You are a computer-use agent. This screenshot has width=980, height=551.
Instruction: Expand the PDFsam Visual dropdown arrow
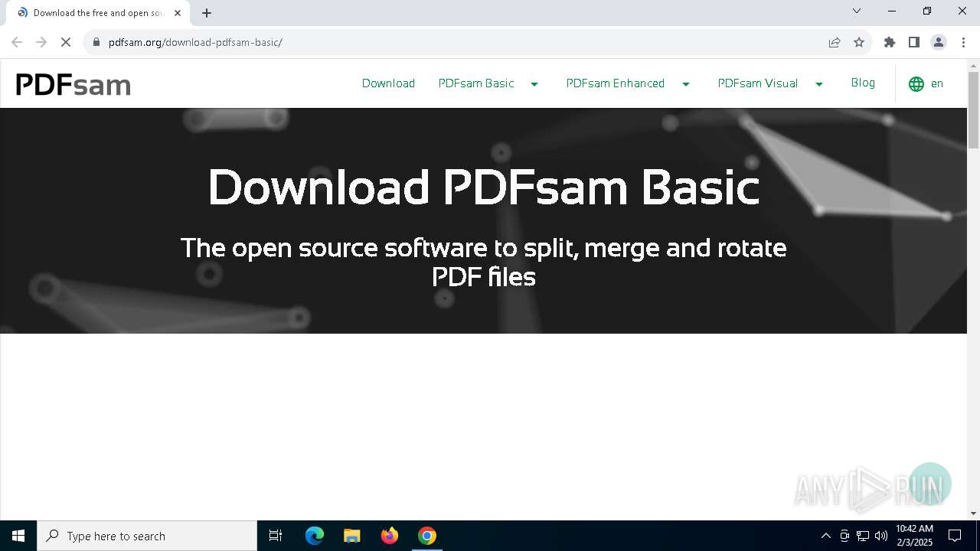tap(819, 84)
